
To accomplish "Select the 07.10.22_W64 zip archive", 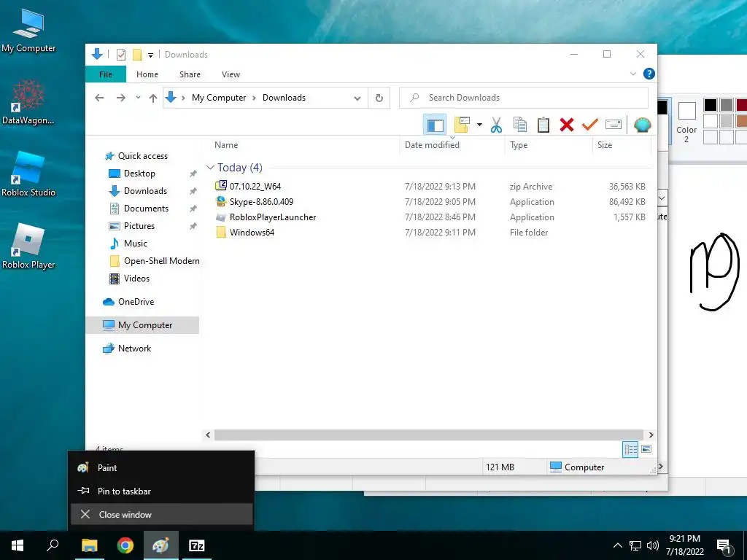I will click(x=255, y=186).
